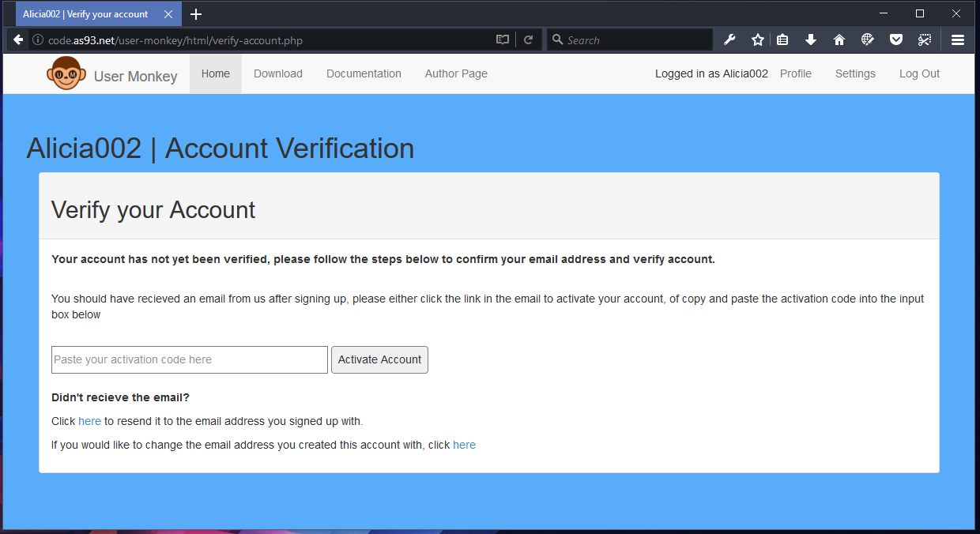Click the browser URL address field
The height and width of the screenshot is (534, 980).
point(269,39)
